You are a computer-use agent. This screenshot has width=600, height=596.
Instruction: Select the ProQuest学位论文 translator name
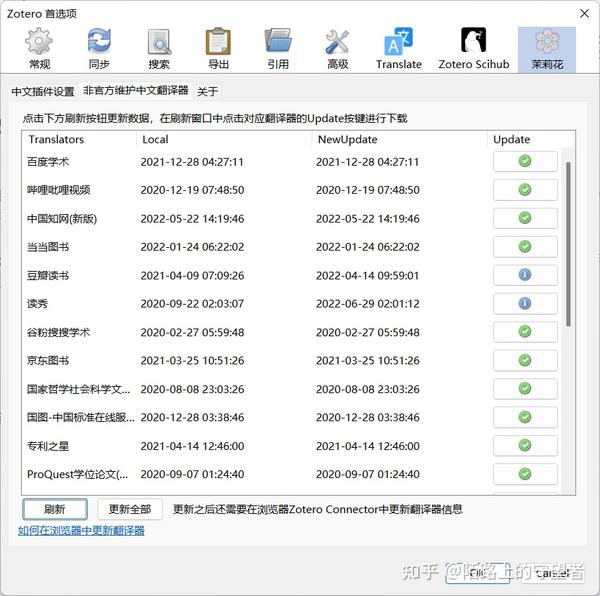[x=78, y=474]
